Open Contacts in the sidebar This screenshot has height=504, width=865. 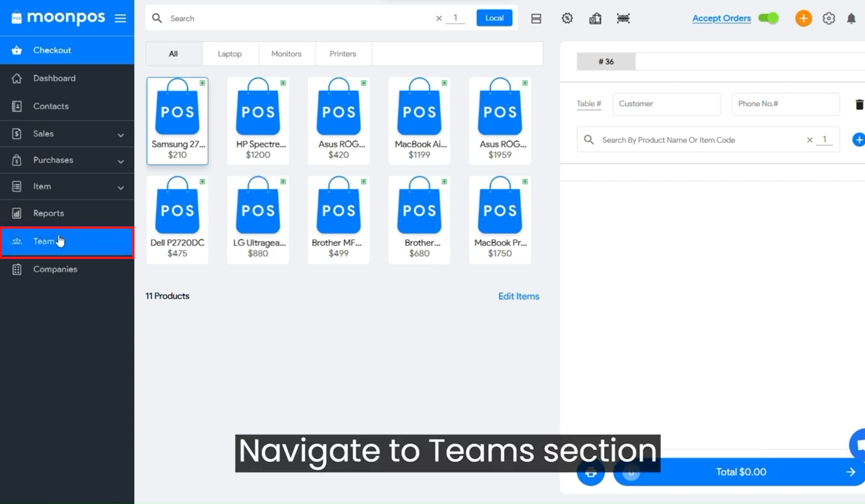pyautogui.click(x=67, y=106)
